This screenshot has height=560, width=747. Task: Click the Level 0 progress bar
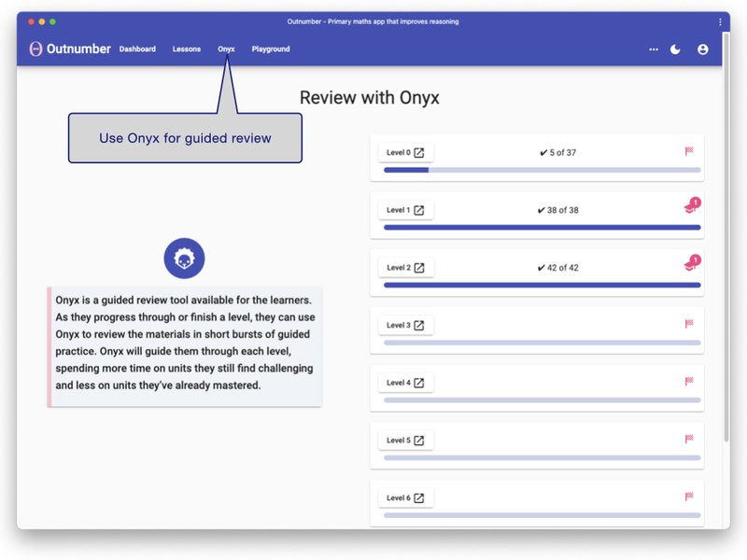(542, 170)
